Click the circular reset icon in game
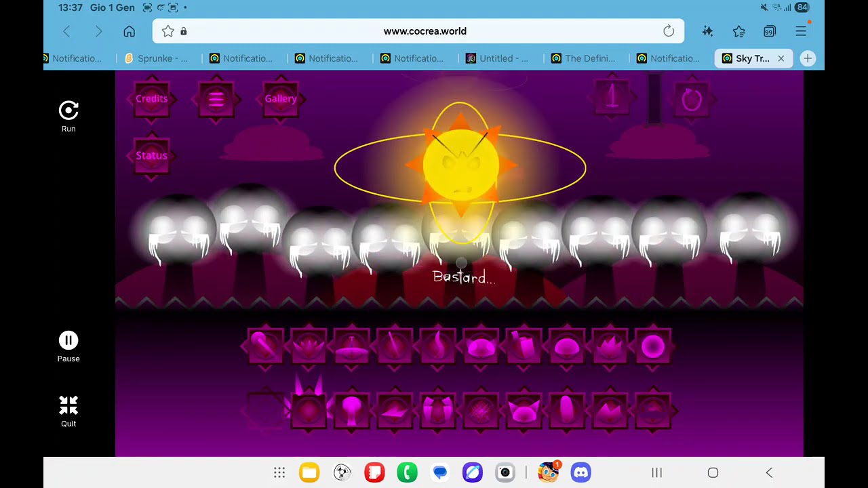868x488 pixels. coord(691,100)
